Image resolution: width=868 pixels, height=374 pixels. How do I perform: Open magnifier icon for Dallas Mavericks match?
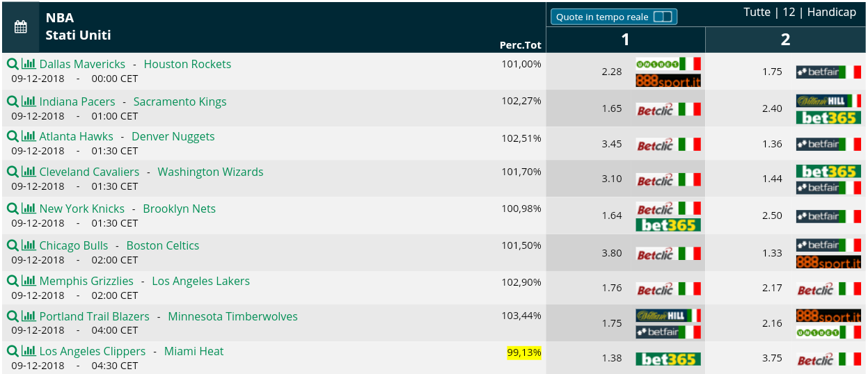[x=13, y=64]
